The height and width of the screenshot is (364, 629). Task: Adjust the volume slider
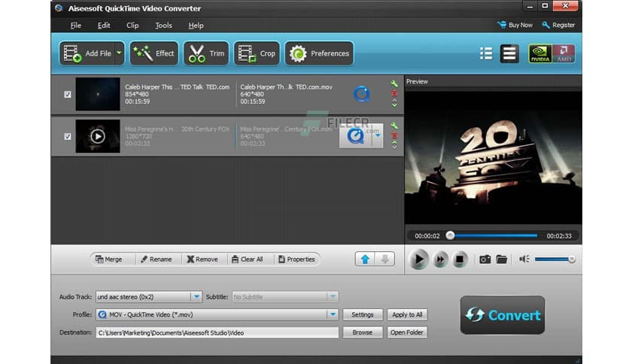pyautogui.click(x=555, y=259)
